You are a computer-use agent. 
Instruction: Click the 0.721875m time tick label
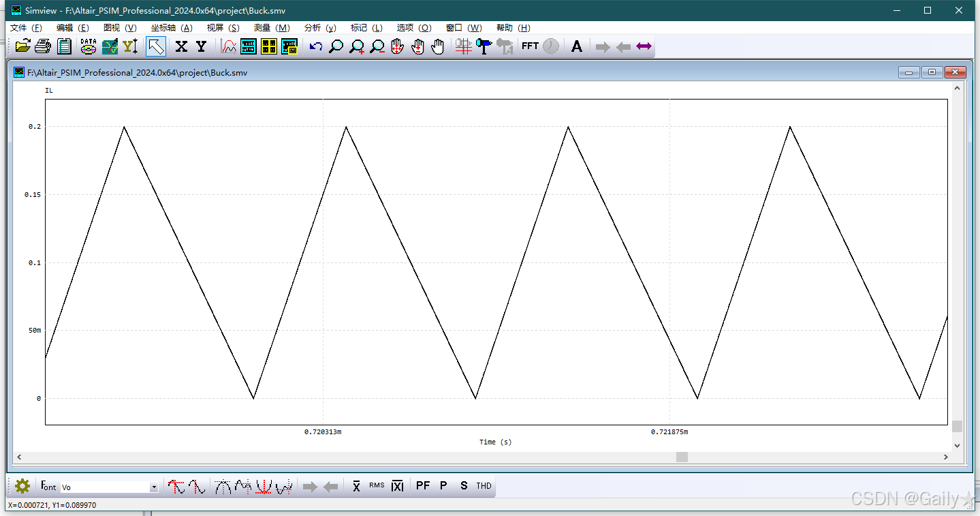669,431
